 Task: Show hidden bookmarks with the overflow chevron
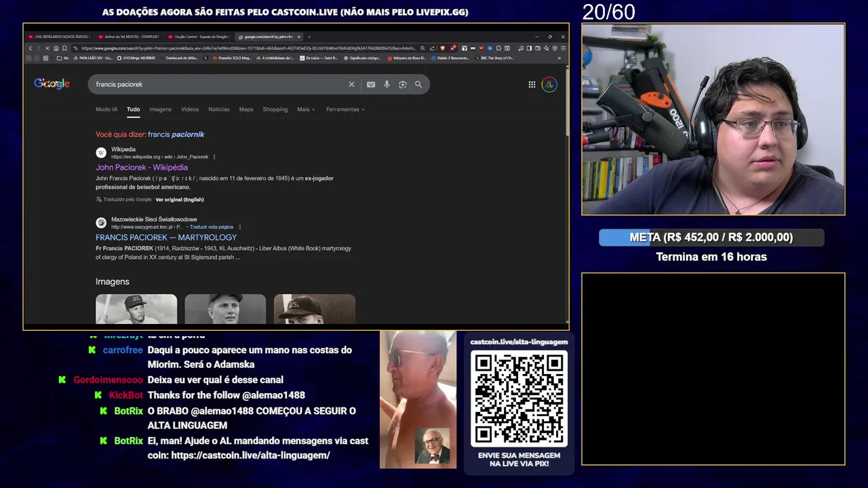coord(559,58)
